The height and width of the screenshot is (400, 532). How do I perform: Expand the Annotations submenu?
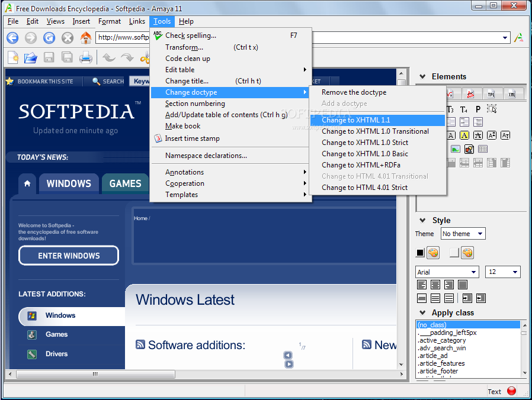coord(230,172)
